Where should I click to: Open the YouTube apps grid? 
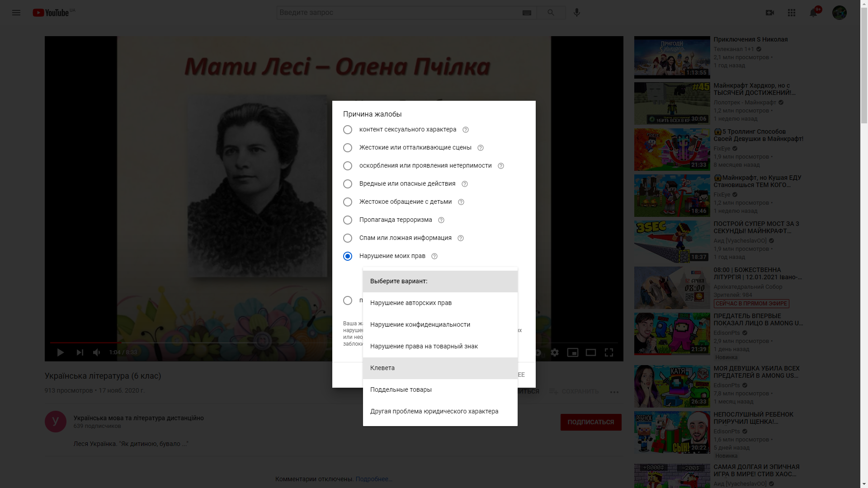[x=792, y=13]
